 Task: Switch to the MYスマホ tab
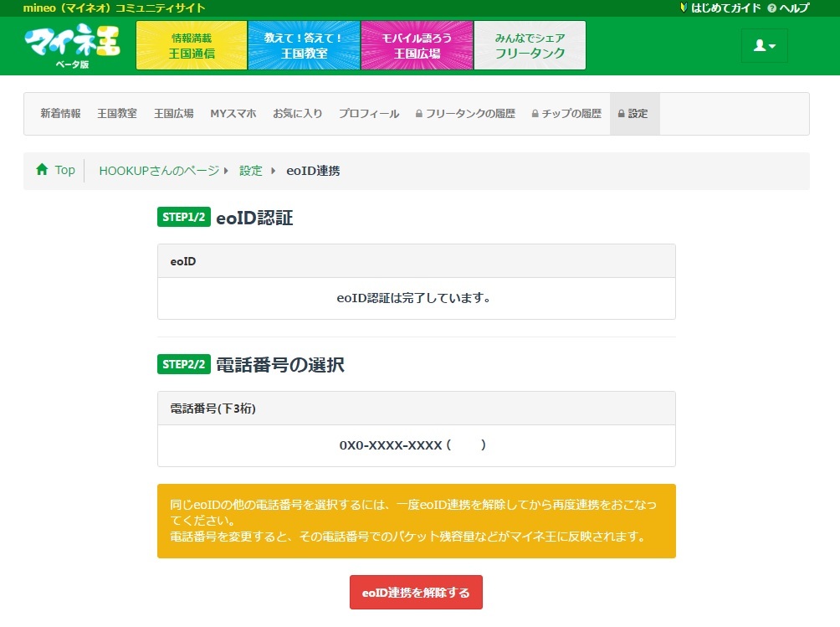click(x=233, y=114)
